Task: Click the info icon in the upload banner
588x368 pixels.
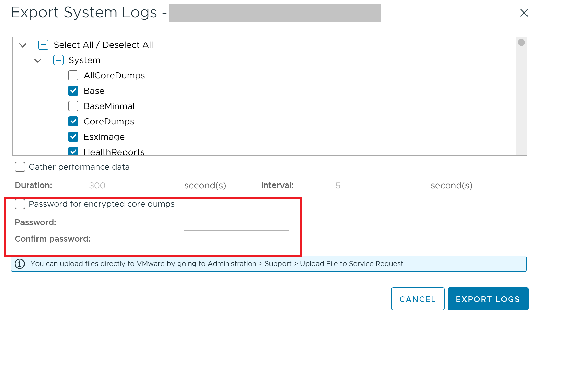Action: (x=20, y=263)
